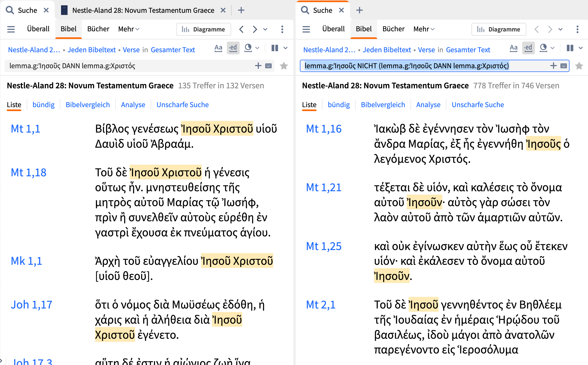Expand right circle icon dropdown chevron
The image size is (588, 365).
(x=552, y=48)
